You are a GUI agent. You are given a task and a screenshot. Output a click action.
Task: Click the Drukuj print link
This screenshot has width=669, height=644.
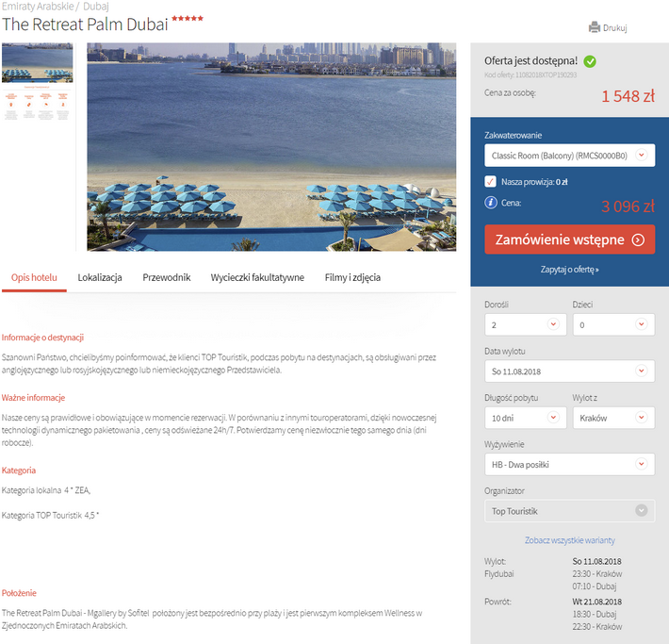614,27
